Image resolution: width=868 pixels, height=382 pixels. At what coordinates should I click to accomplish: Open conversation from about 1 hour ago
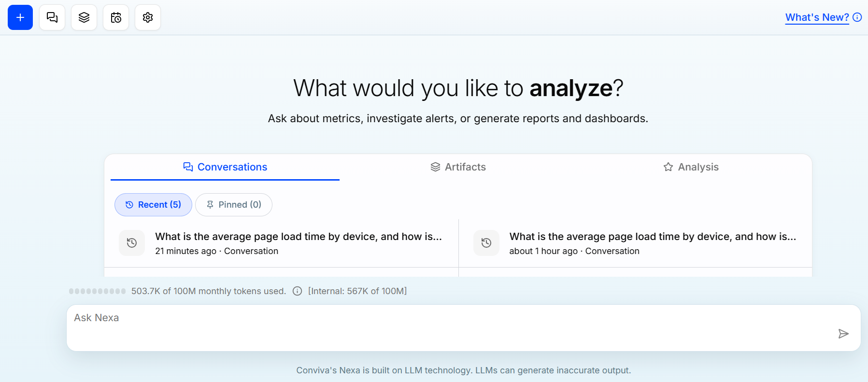coord(636,243)
